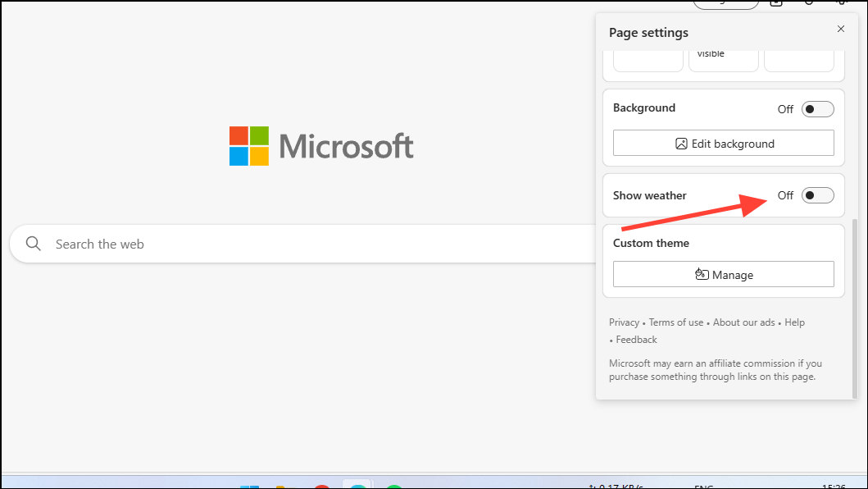Click the favorites icon in the browser toolbar
This screenshot has width=868, height=489.
(x=776, y=3)
